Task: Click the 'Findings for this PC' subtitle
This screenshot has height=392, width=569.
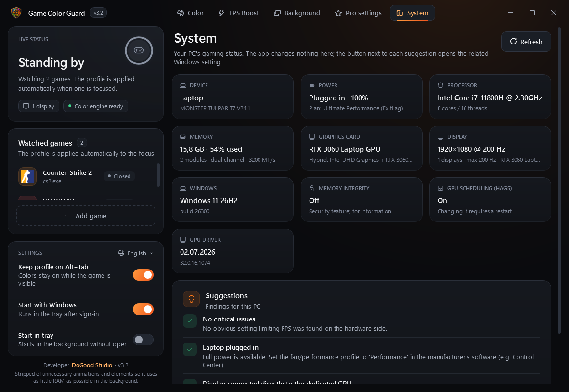Action: point(233,306)
